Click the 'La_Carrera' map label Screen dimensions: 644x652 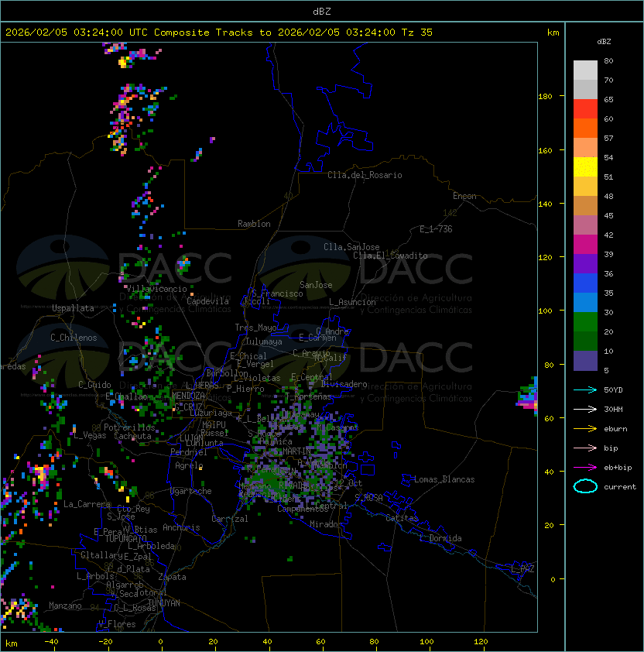87,504
